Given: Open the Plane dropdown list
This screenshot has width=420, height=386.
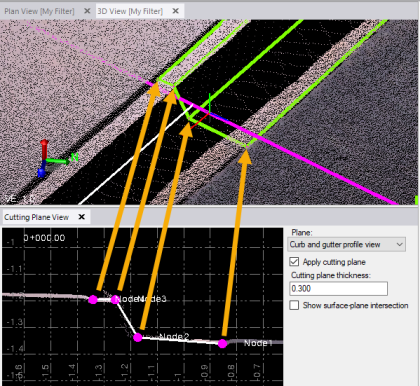Looking at the screenshot, I should pyautogui.click(x=346, y=245).
